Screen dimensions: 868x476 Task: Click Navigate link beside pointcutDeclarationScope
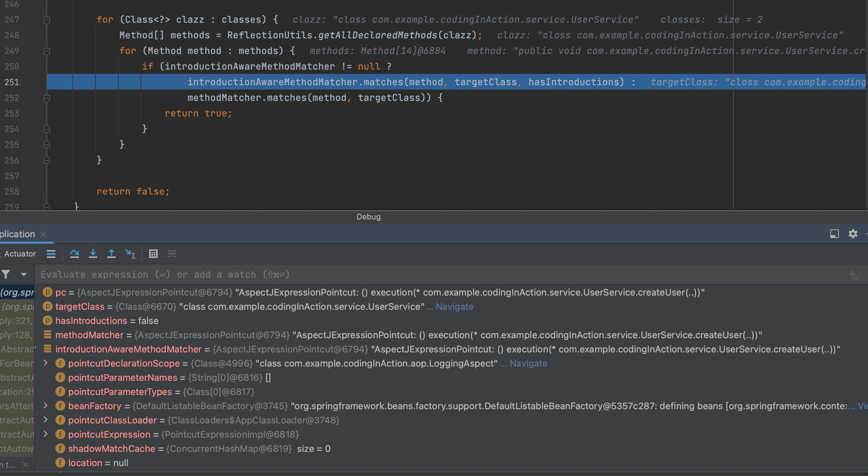(528, 363)
